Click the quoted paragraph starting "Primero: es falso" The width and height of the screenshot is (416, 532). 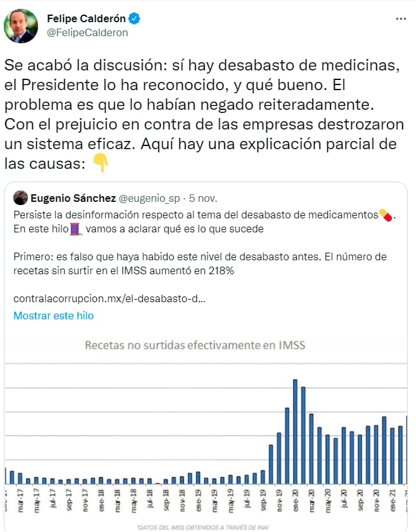(x=200, y=263)
